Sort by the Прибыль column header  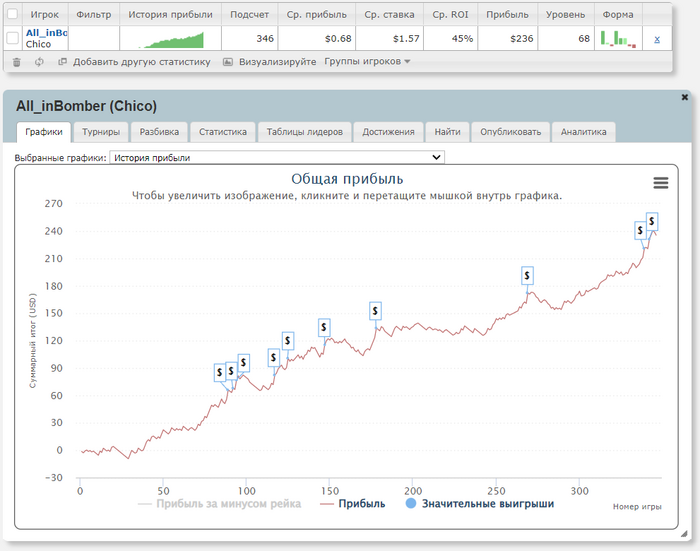tap(507, 14)
